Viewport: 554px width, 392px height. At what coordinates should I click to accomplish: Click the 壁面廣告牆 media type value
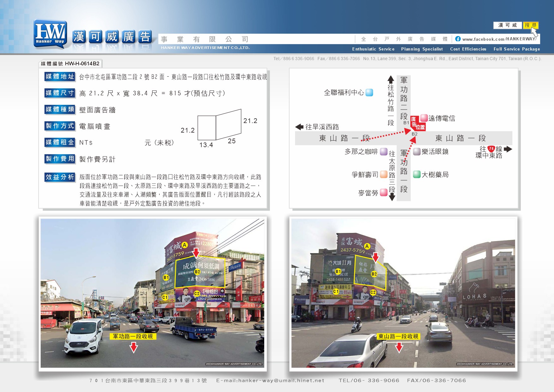[x=98, y=110]
